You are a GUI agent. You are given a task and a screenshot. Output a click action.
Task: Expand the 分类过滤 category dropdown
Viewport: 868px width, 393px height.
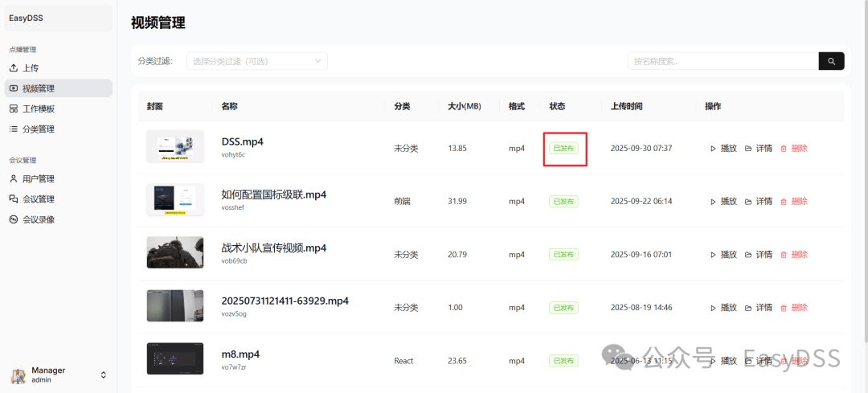pyautogui.click(x=257, y=61)
